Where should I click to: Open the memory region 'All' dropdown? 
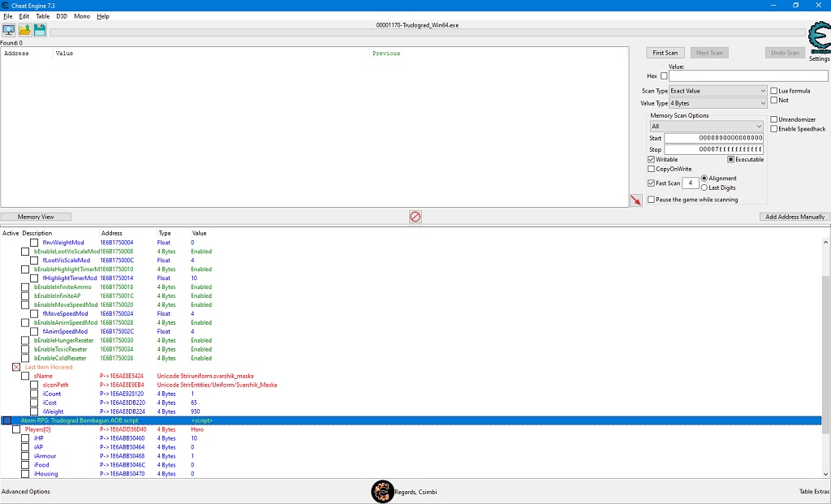(x=706, y=127)
